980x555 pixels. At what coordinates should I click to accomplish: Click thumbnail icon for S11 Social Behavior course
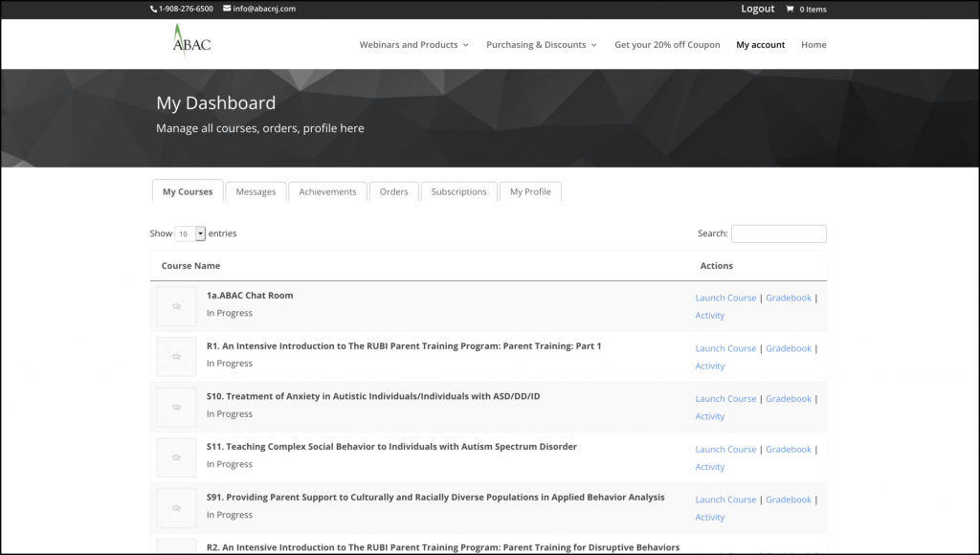[x=176, y=458]
